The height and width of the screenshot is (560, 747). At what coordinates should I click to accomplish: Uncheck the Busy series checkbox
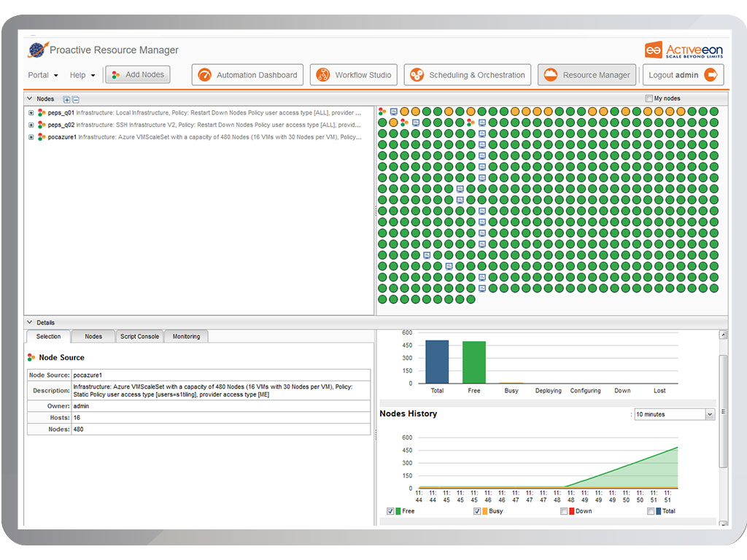click(477, 511)
